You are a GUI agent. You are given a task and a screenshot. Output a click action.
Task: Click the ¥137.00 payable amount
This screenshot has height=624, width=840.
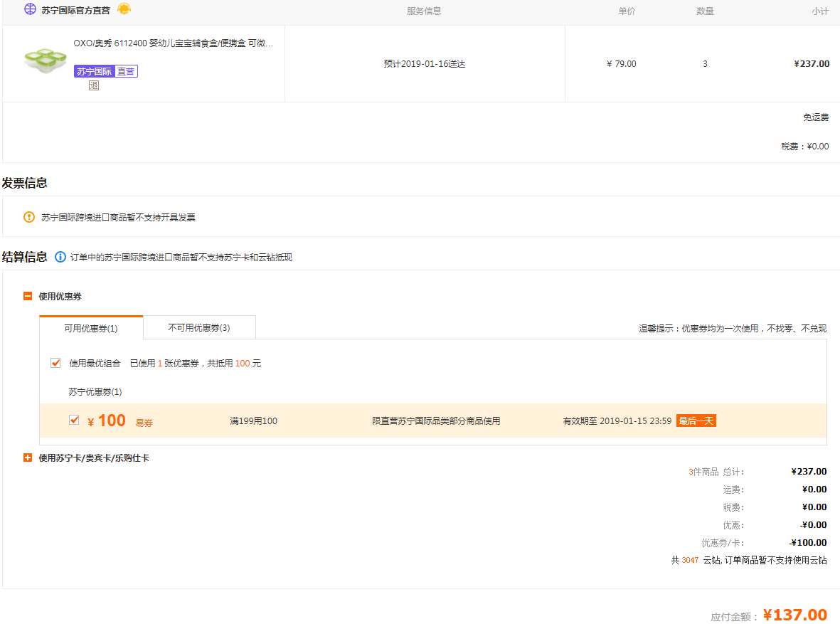tap(797, 615)
